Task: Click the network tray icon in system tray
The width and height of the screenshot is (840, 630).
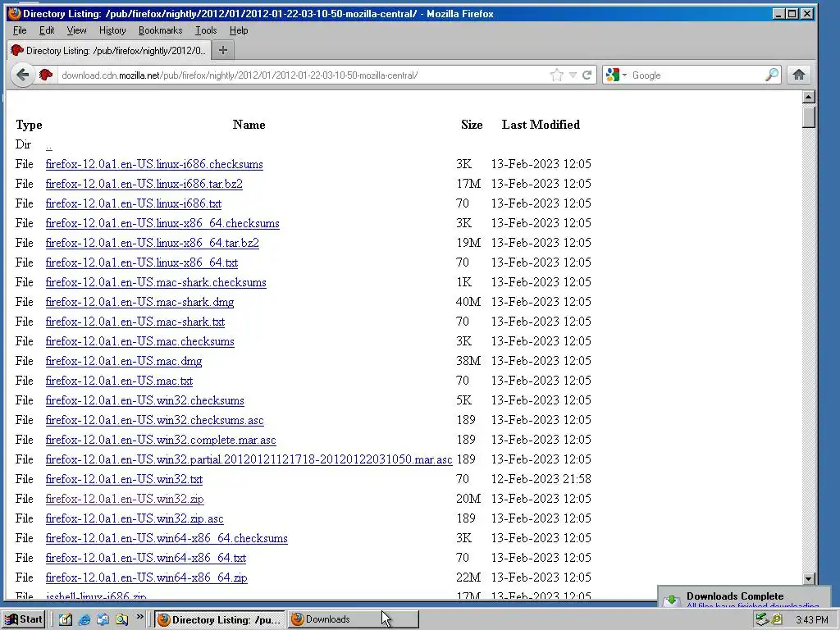Action: click(x=762, y=620)
